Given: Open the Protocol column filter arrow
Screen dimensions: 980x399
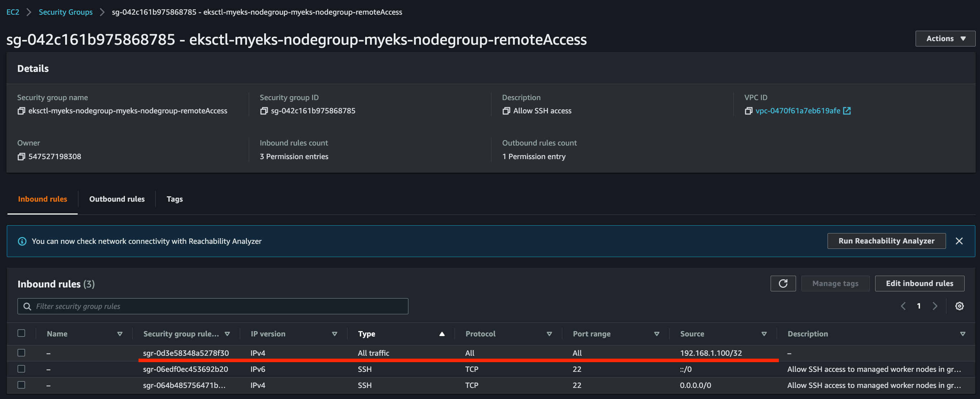Looking at the screenshot, I should (549, 334).
